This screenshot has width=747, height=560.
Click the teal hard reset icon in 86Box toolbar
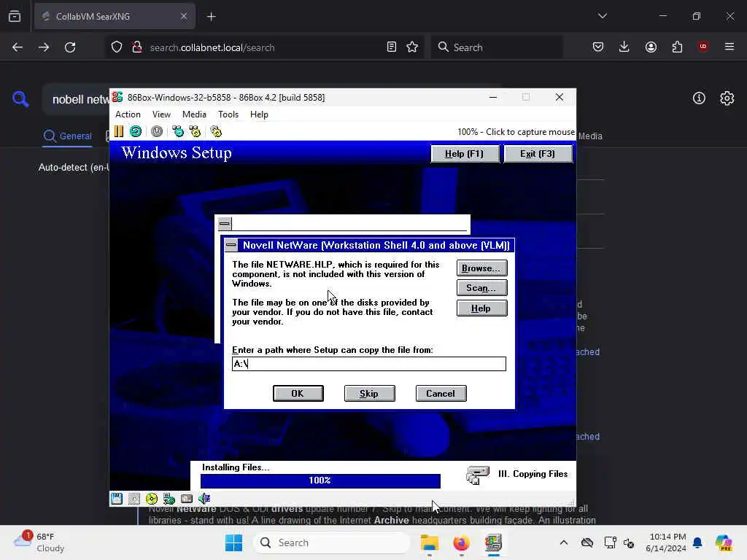(x=136, y=131)
